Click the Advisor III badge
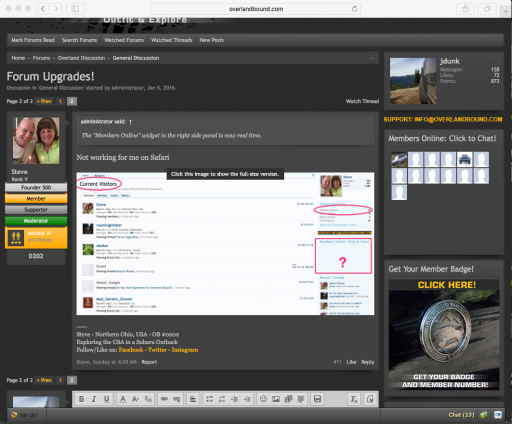 pos(36,237)
